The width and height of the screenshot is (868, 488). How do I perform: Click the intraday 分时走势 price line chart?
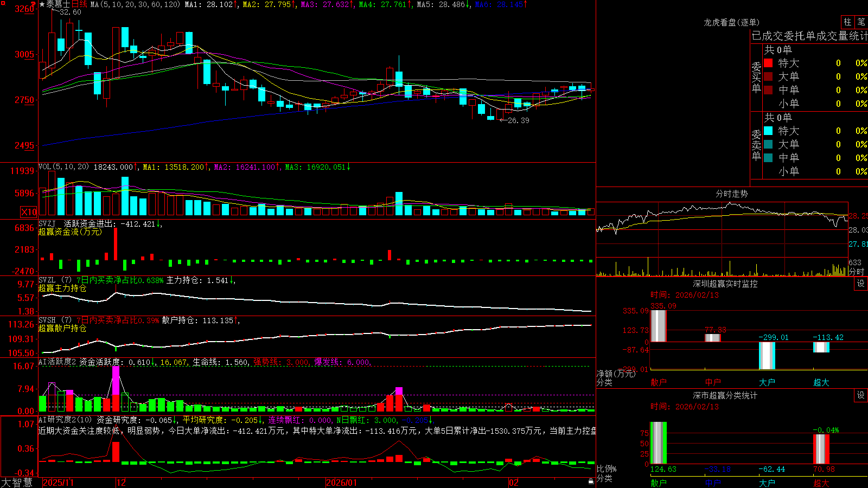tap(722, 230)
